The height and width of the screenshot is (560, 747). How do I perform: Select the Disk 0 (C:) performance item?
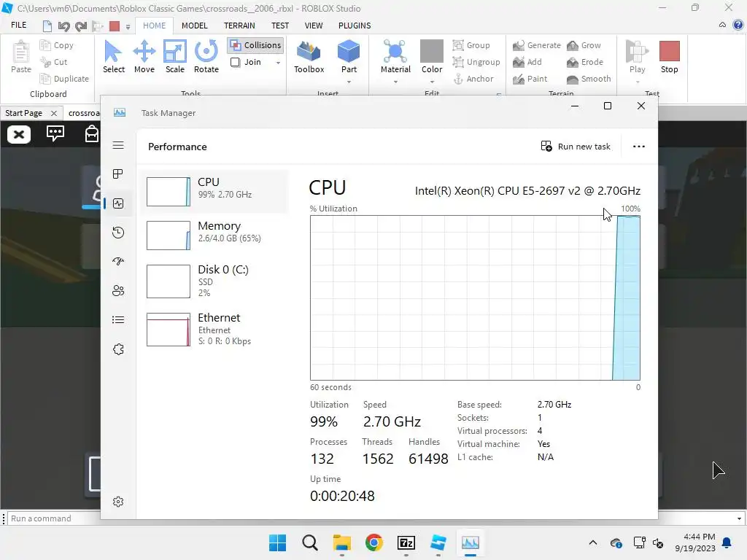coord(214,281)
